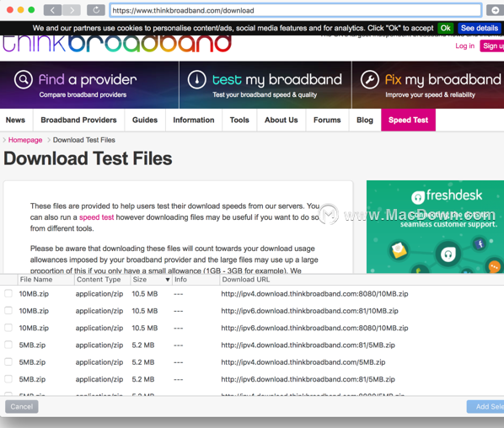
Task: Open the thinkbroadband logo
Action: click(x=117, y=44)
